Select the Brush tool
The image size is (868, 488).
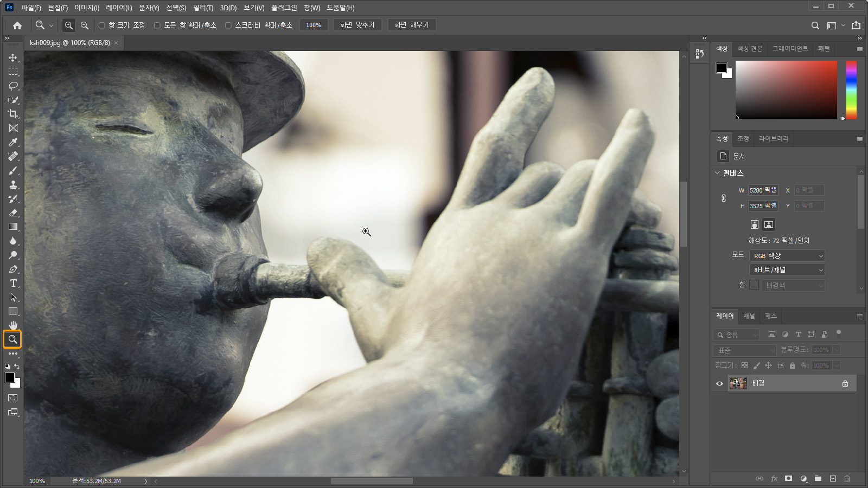point(13,170)
